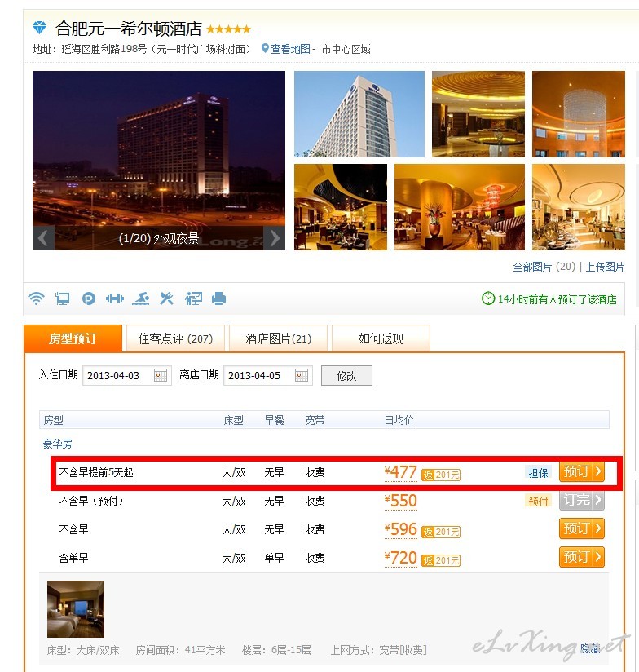Viewport: 639px width, 672px height.
Task: Click the restaurant utensils amenity icon
Action: (x=166, y=298)
